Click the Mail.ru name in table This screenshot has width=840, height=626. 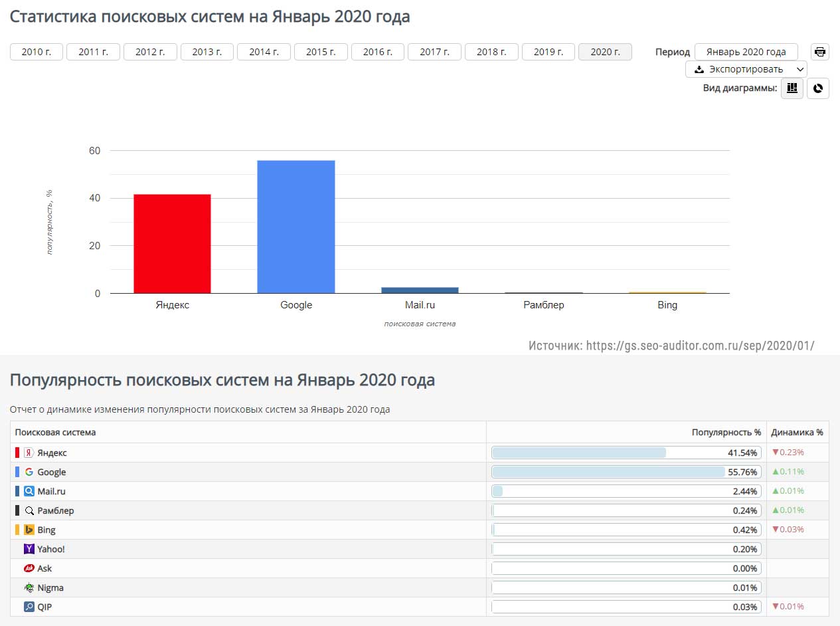point(51,491)
